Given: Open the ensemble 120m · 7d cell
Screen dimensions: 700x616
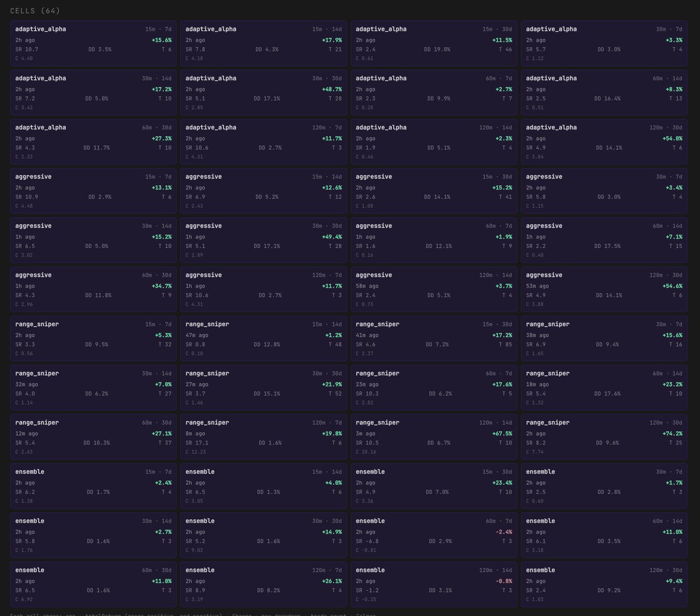Looking at the screenshot, I should pyautogui.click(x=264, y=584).
